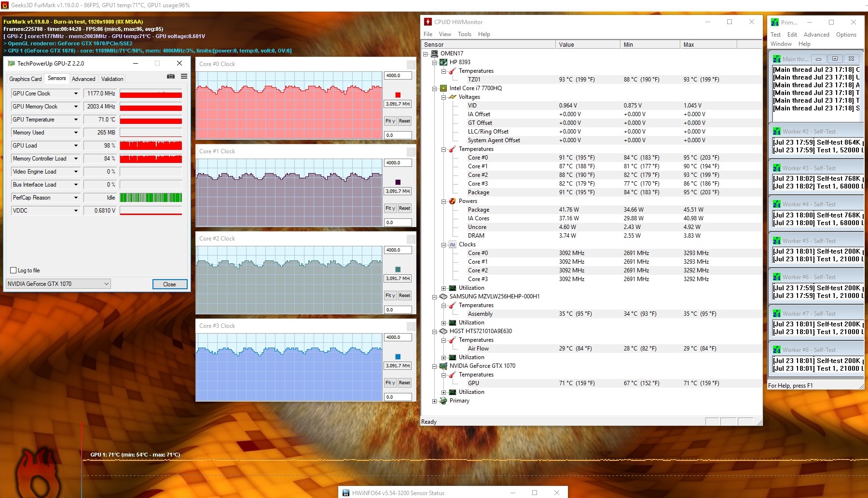
Task: Switch to the Validation tab
Action: (112, 79)
